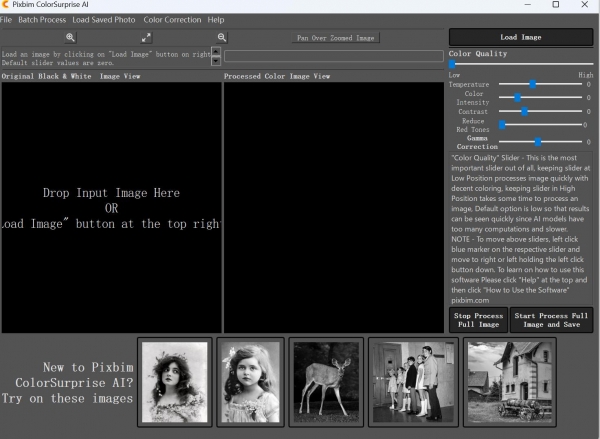Screen dimensions: 600x439
Task: Open the Color Correction menu
Action: [171, 20]
